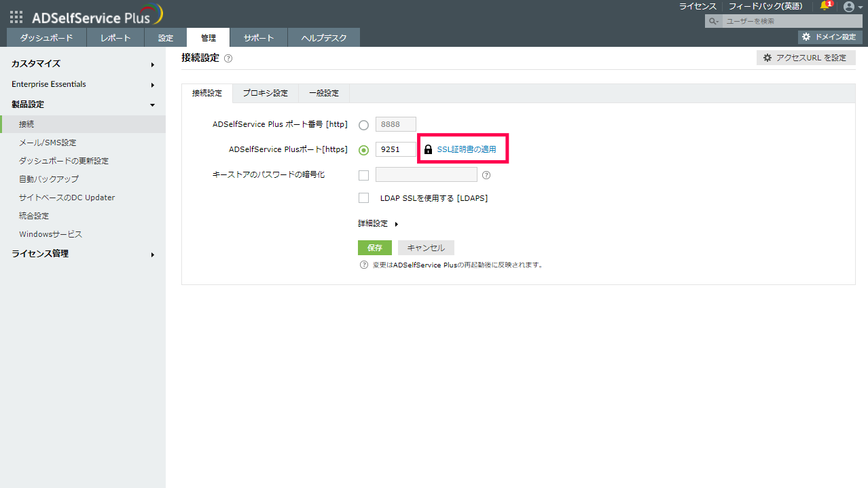Click the http port field showing 8888
The width and height of the screenshot is (868, 488).
pos(396,125)
